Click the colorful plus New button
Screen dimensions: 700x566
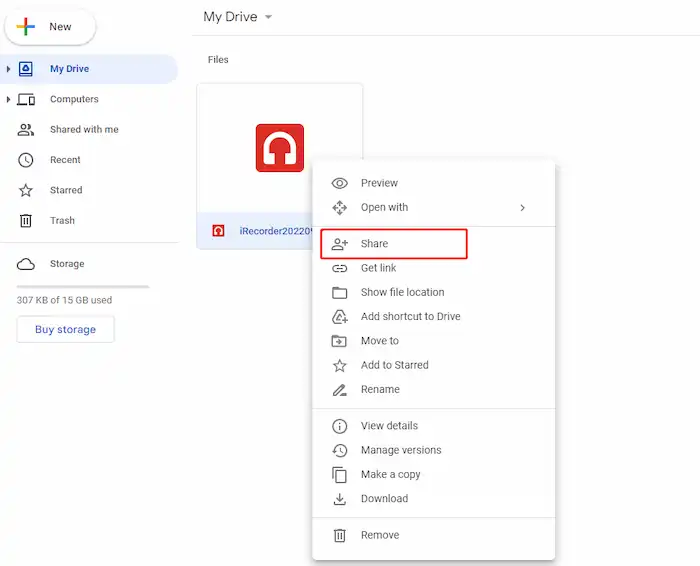tap(50, 27)
